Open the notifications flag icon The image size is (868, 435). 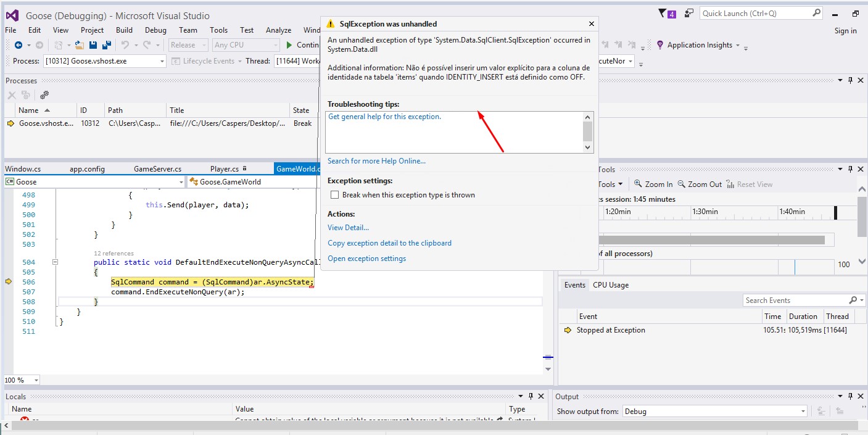pos(663,13)
